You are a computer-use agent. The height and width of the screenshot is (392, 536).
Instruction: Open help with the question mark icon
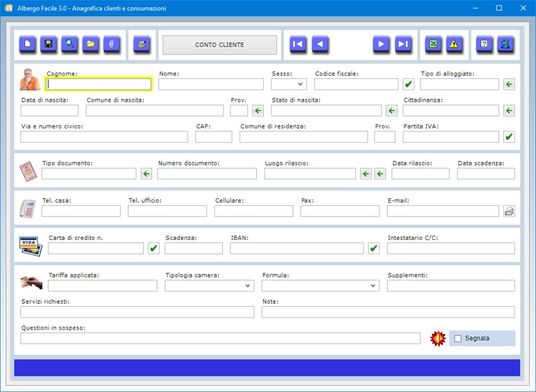tap(484, 44)
